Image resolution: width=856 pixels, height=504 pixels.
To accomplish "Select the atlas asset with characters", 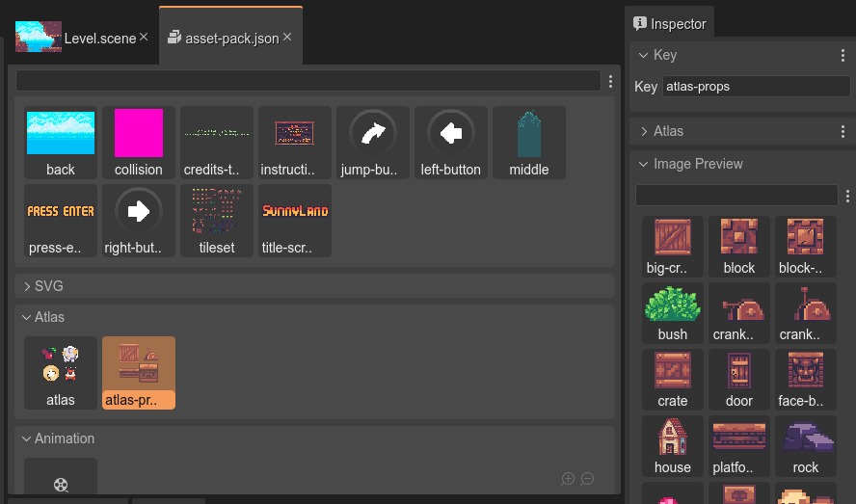I will point(61,373).
